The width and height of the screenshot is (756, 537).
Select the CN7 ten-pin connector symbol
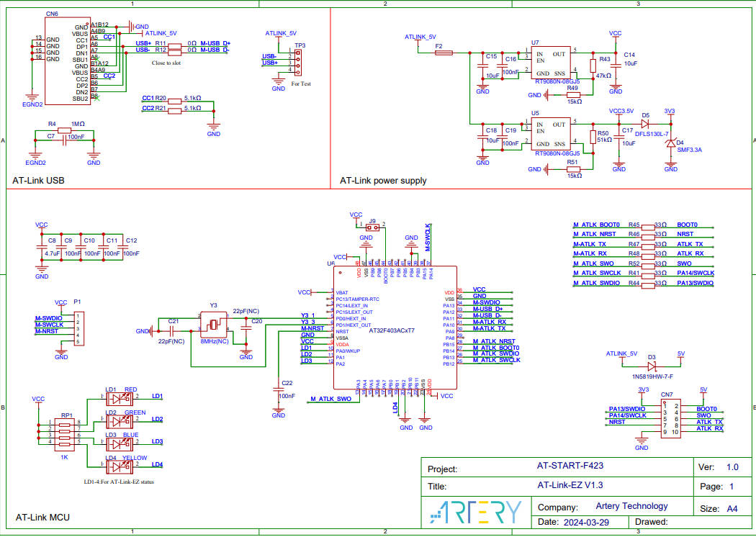click(x=670, y=419)
